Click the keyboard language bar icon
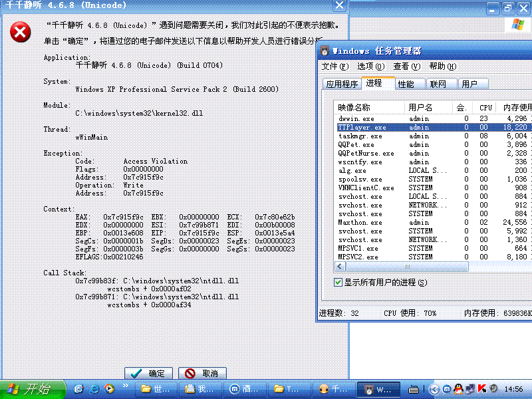 [413, 390]
